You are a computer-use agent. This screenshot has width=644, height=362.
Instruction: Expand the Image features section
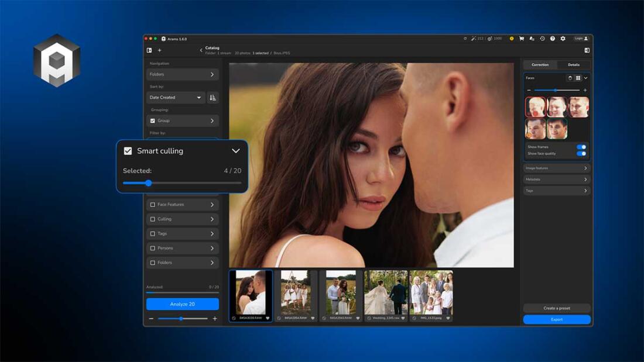(x=556, y=168)
